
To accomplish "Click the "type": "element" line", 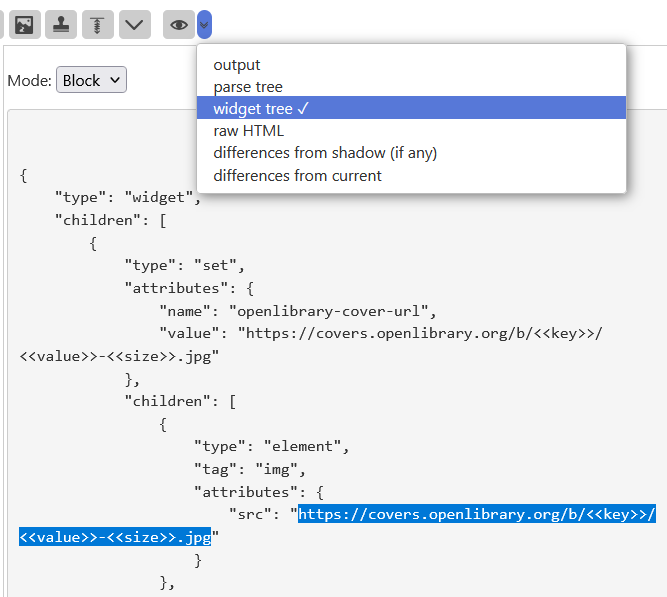I will click(271, 446).
